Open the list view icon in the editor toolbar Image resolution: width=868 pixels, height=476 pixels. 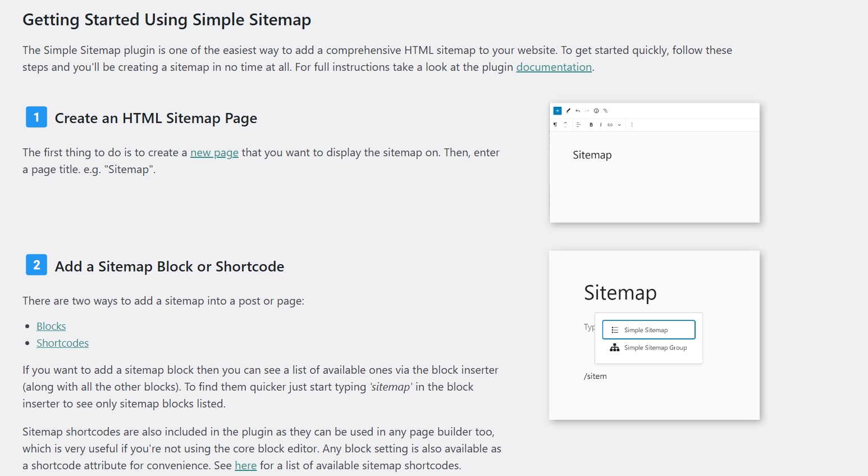(x=606, y=111)
